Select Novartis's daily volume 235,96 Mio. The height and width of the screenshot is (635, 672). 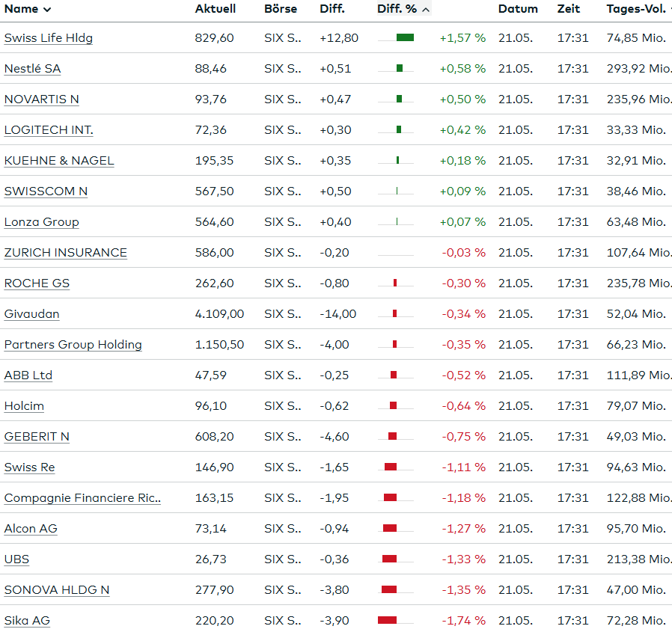pos(639,99)
